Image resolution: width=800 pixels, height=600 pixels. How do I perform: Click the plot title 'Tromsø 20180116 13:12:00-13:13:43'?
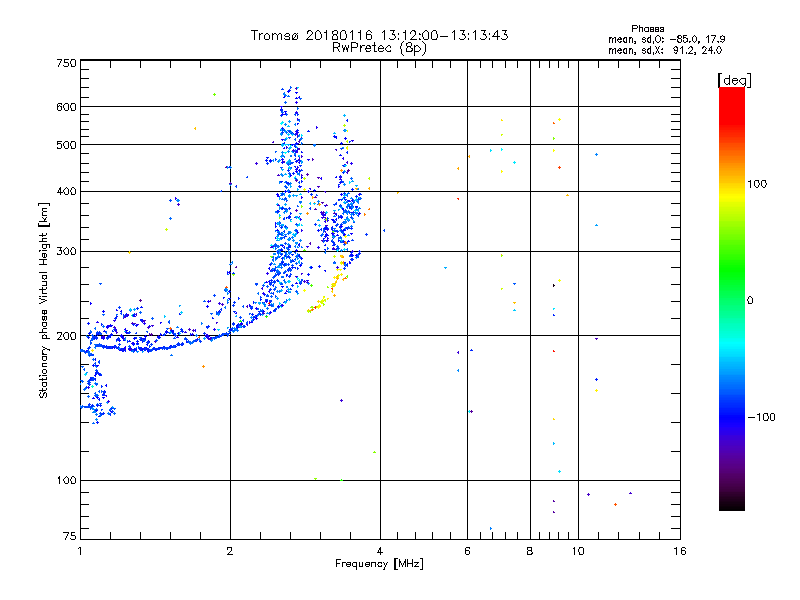click(379, 35)
